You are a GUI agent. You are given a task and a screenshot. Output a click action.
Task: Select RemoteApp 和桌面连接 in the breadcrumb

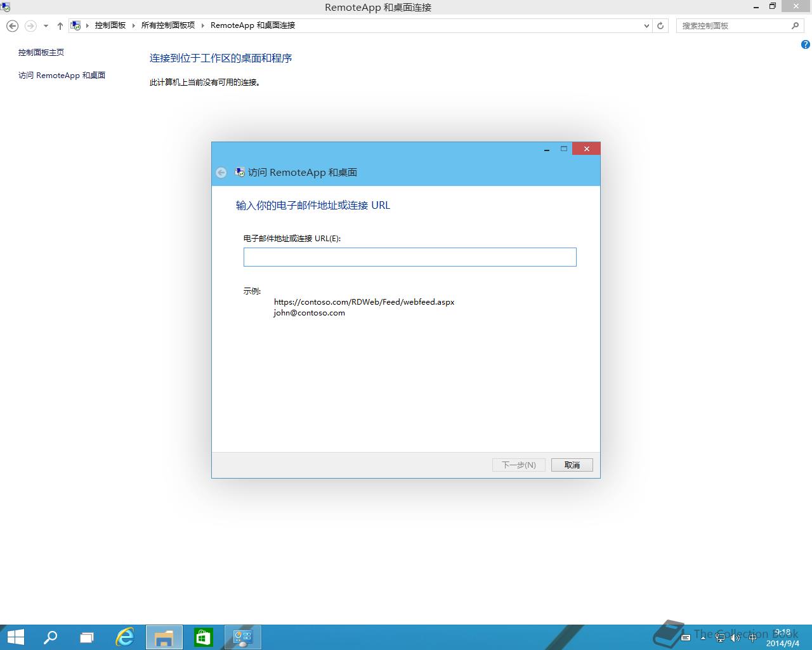(x=253, y=25)
